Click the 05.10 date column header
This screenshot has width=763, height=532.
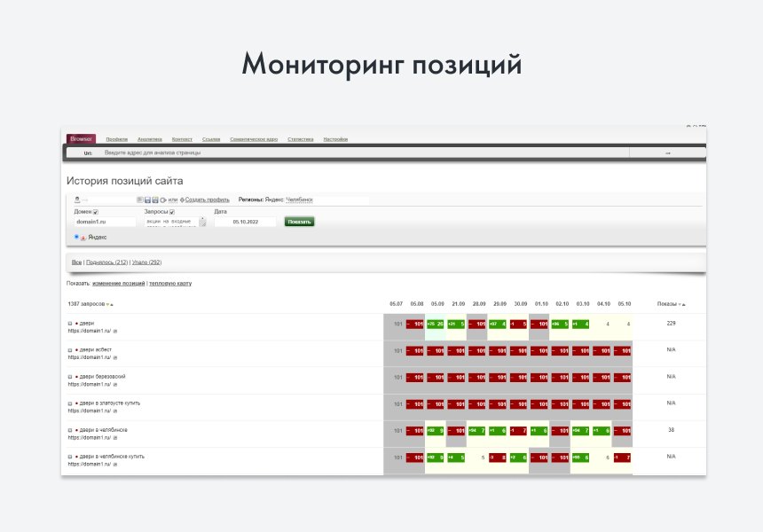[x=625, y=304]
